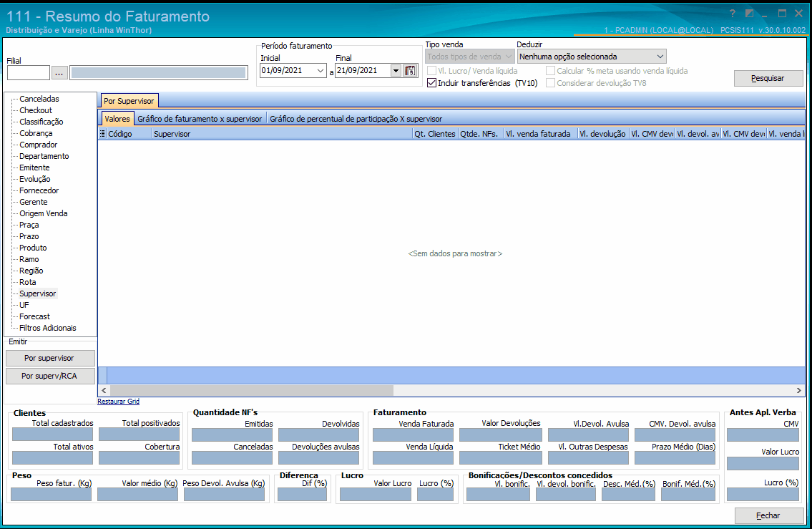This screenshot has height=529, width=812.
Task: Emit report Por superv/RCA
Action: pyautogui.click(x=49, y=376)
